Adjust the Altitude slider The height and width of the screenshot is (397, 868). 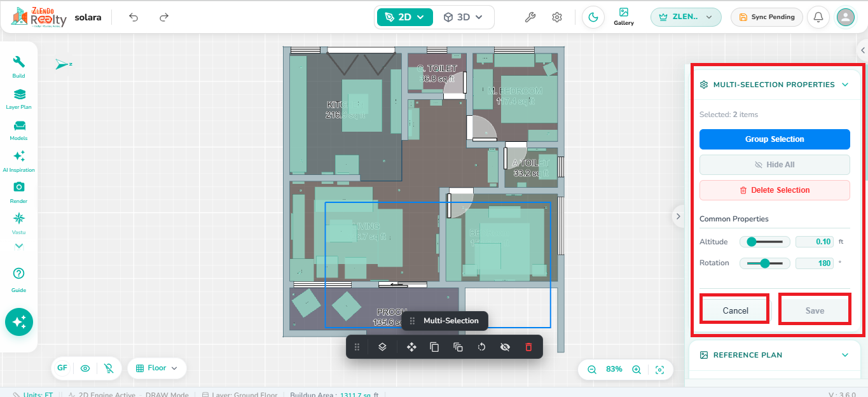[x=764, y=242]
